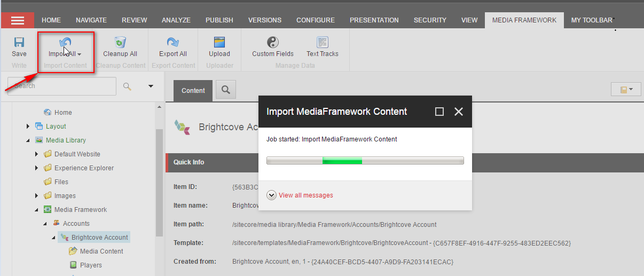Switch to the NAVIGATE ribbon tab

tap(91, 20)
